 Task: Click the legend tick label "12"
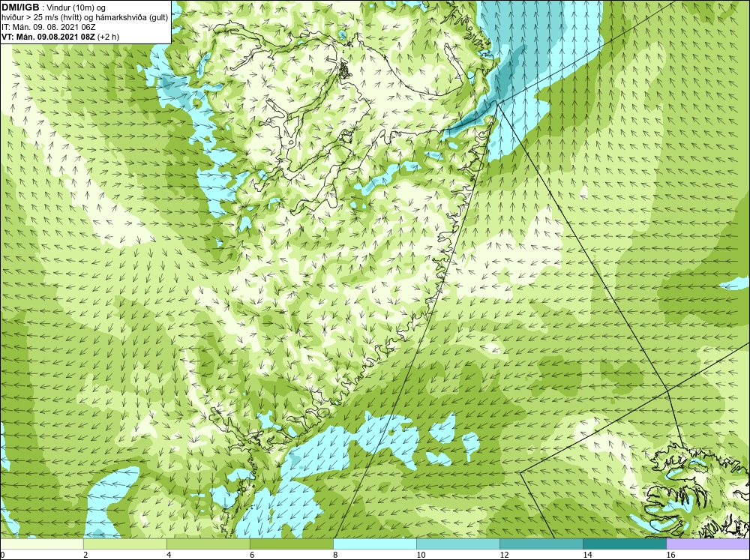[x=504, y=555]
